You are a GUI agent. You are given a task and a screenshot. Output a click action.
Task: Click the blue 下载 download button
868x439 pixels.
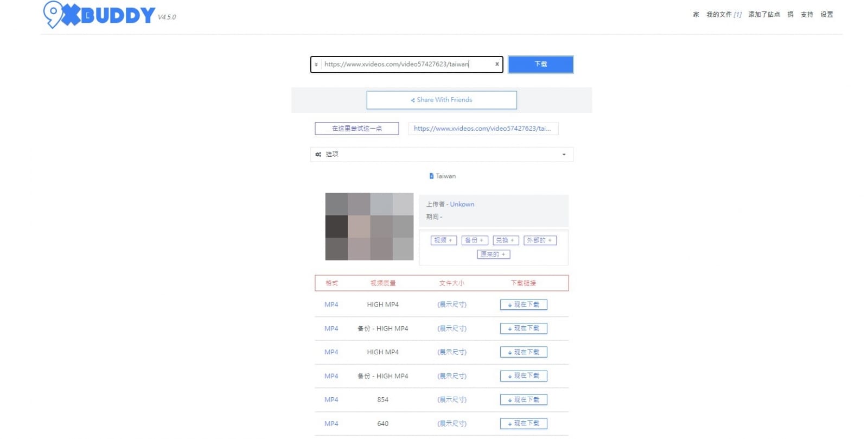[540, 64]
